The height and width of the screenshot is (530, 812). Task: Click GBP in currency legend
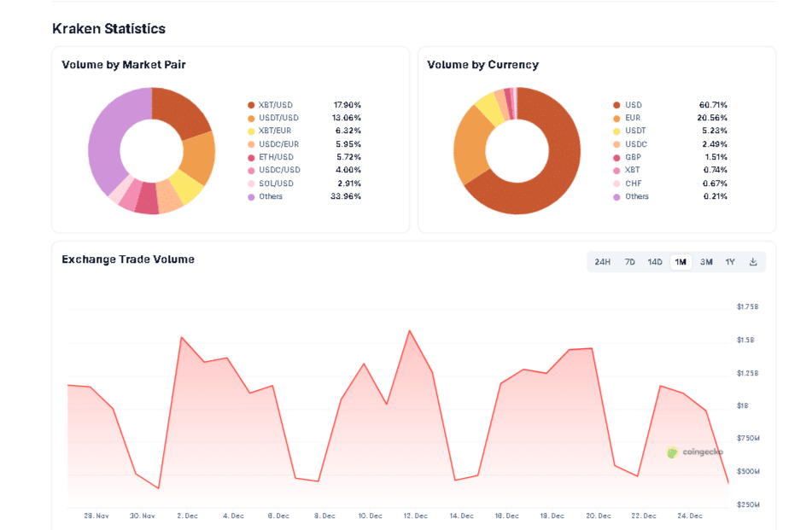coord(632,157)
